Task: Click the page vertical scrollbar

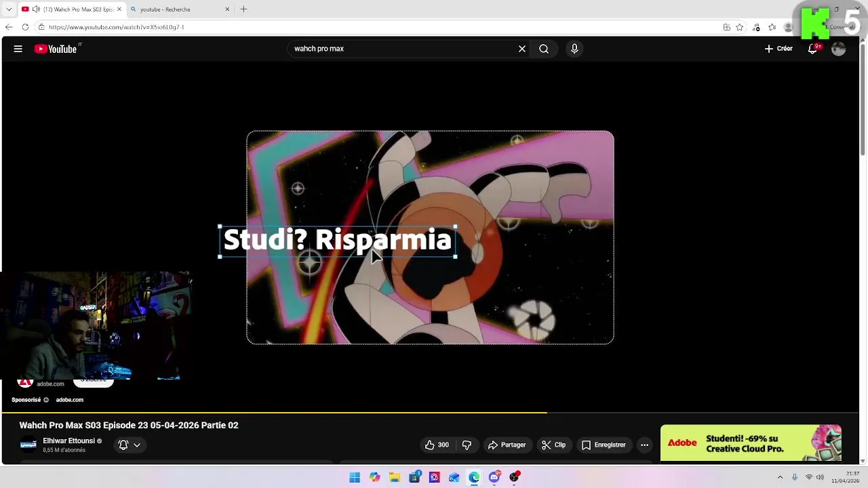Action: (863, 102)
